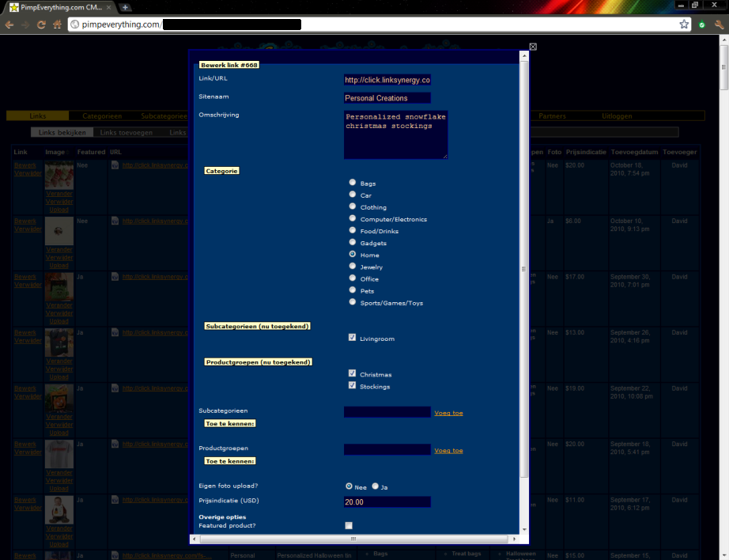Viewport: 729px width, 560px height.
Task: Reload the page with the refresh icon
Action: point(41,25)
